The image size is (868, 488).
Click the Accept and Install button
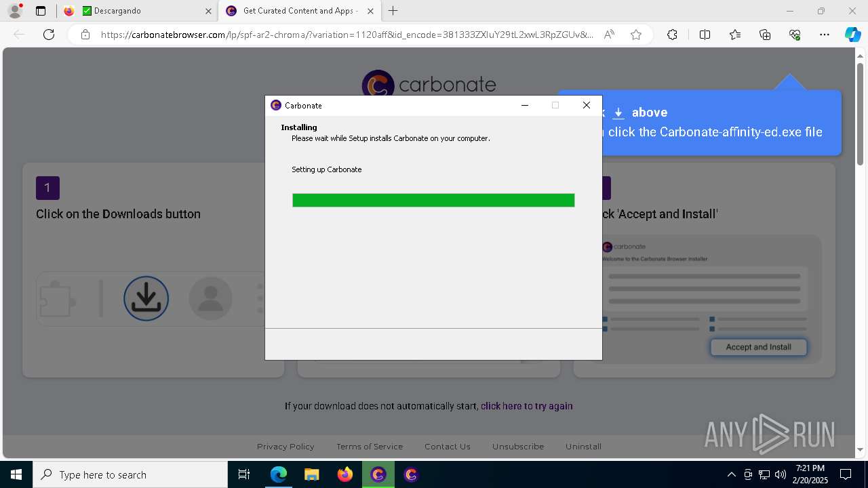758,347
